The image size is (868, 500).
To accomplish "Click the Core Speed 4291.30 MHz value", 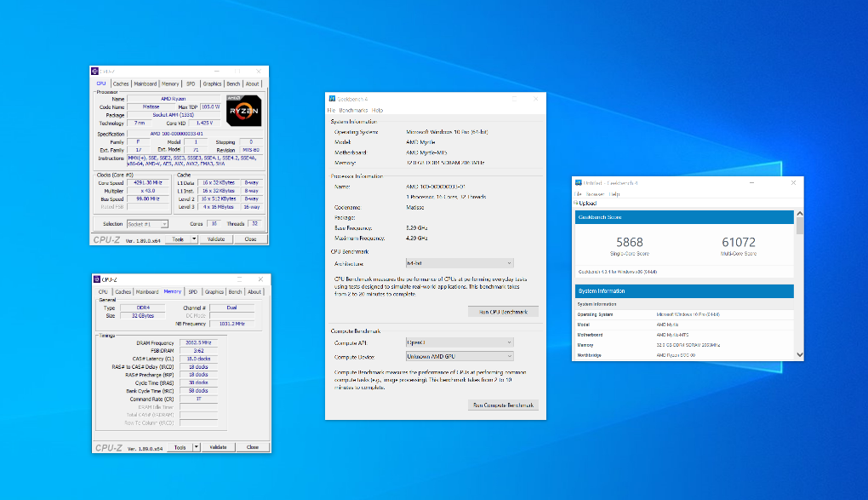I will click(147, 182).
